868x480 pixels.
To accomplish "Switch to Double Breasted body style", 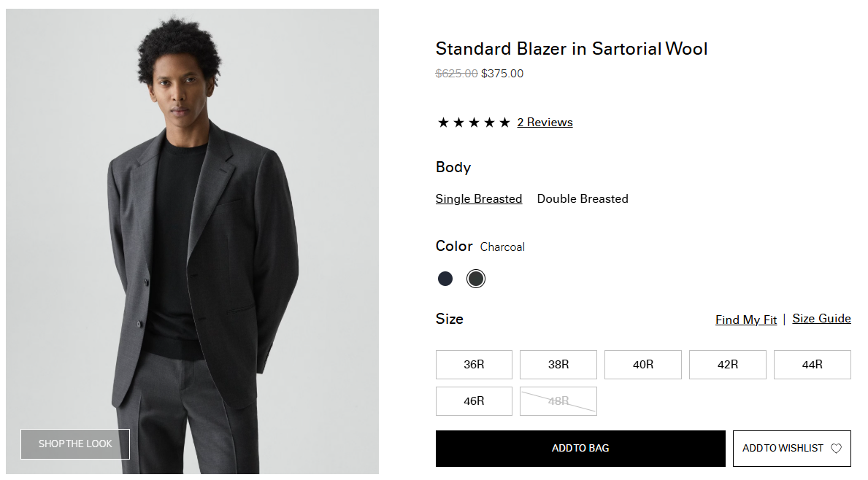I will tap(583, 198).
